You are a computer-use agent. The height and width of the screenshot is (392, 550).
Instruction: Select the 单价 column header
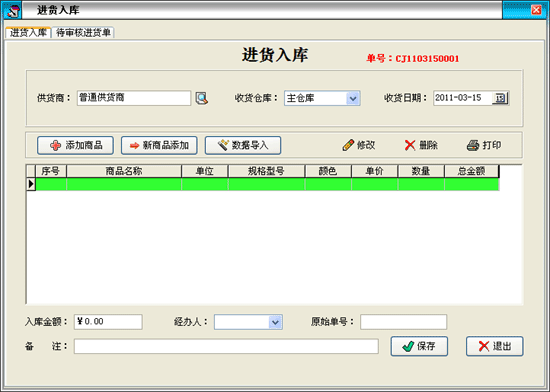coord(375,171)
